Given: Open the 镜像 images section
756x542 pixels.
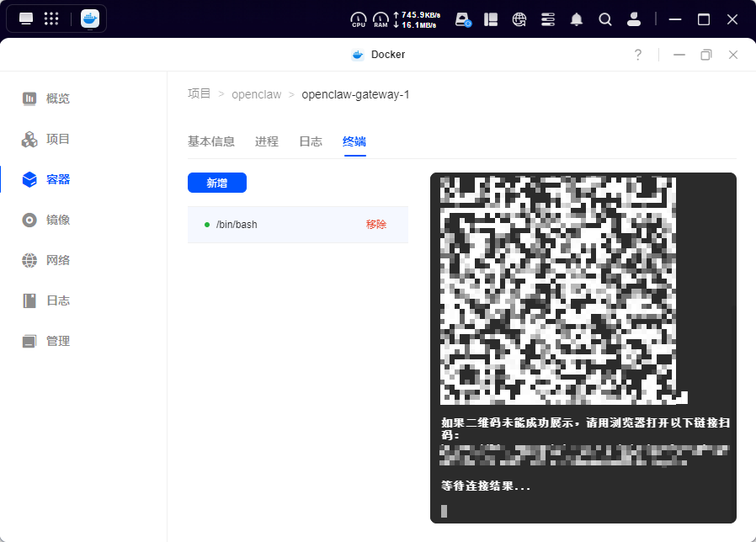Looking at the screenshot, I should coord(51,220).
